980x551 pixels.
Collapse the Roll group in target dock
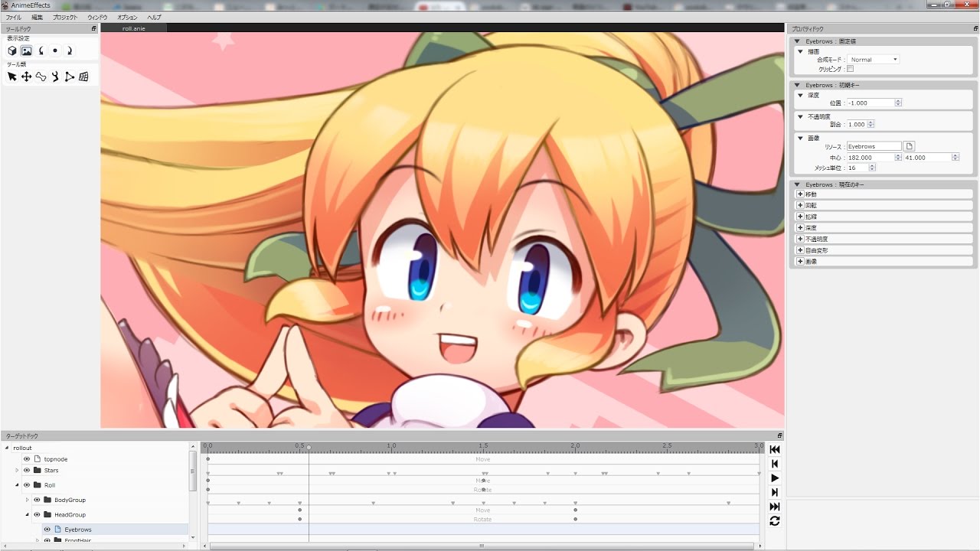[17, 485]
